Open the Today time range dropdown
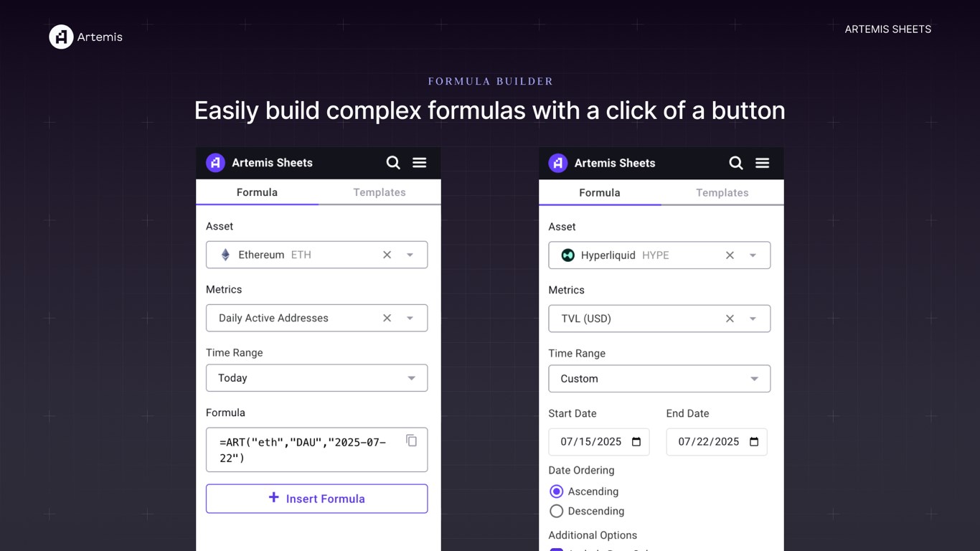The height and width of the screenshot is (551, 980). coord(317,378)
